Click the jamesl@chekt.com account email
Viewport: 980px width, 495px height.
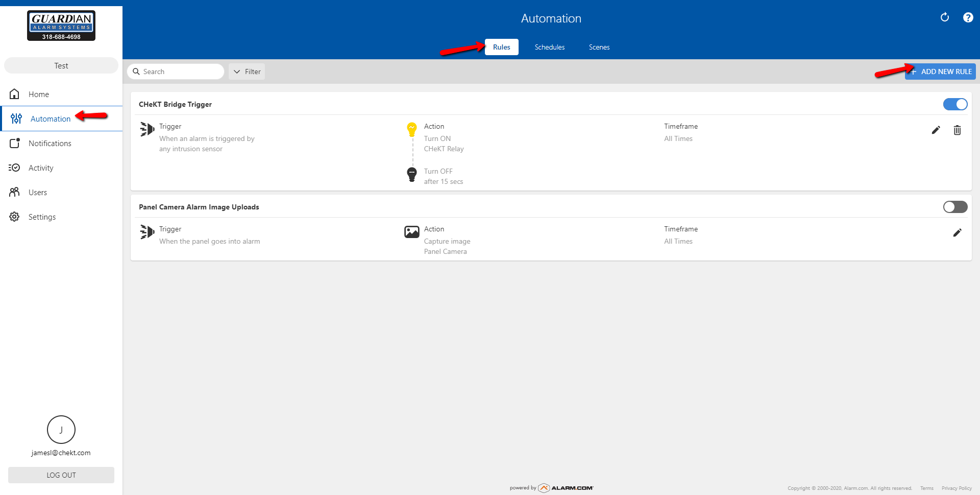point(61,453)
